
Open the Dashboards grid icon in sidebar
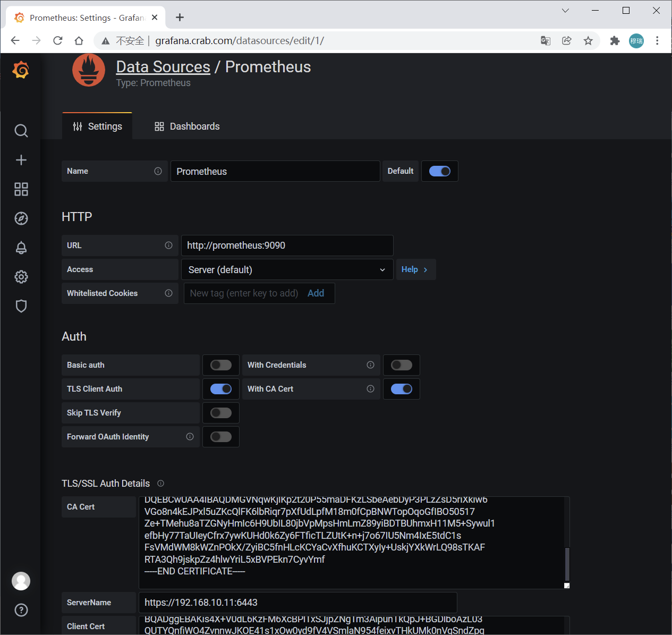tap(21, 189)
